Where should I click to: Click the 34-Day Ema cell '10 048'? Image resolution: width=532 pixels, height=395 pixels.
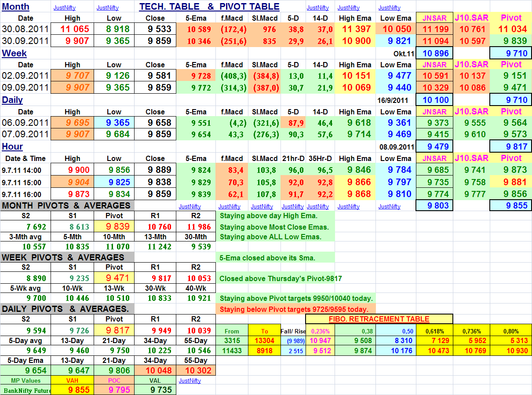pos(155,370)
